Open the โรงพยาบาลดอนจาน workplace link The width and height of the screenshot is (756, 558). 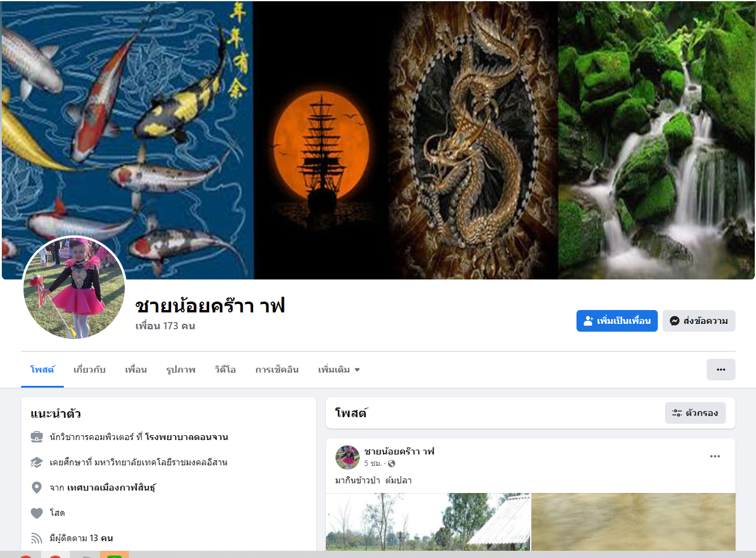(x=187, y=437)
